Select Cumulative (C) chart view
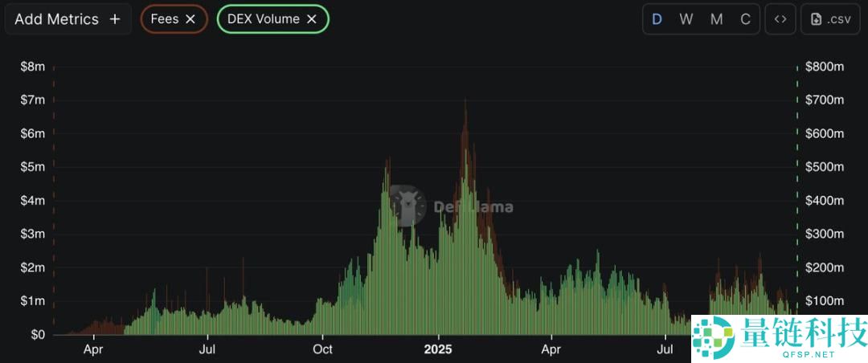This screenshot has height=363, width=868. click(745, 19)
